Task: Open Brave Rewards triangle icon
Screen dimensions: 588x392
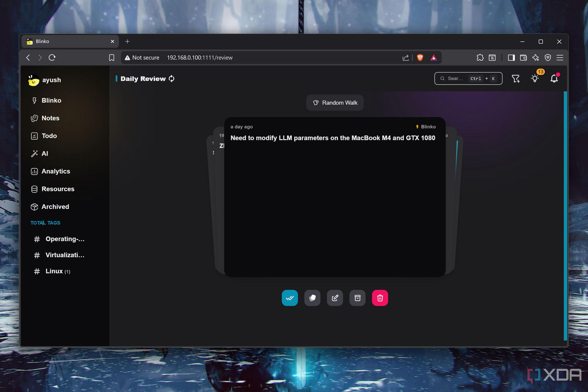Action: [434, 58]
